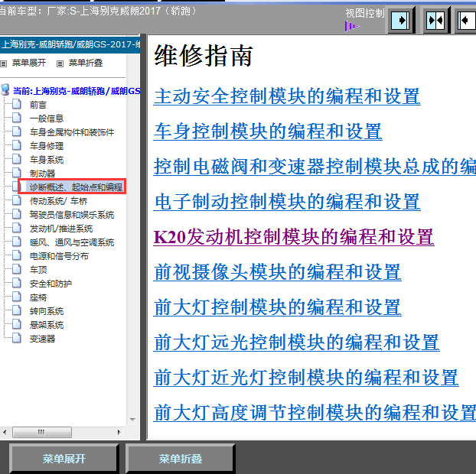The image size is (476, 474).
Task: Select the 悬架系统 tree entry
Action: coord(47,325)
